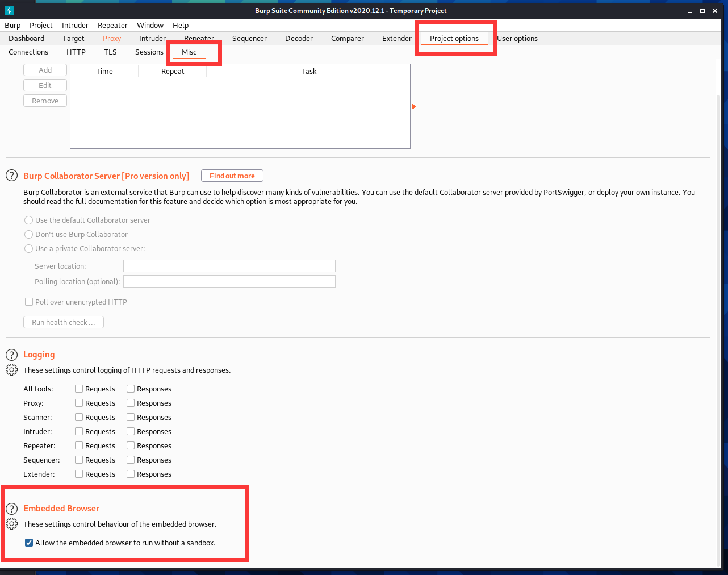Click the Add button for scheduled tasks

coord(45,70)
